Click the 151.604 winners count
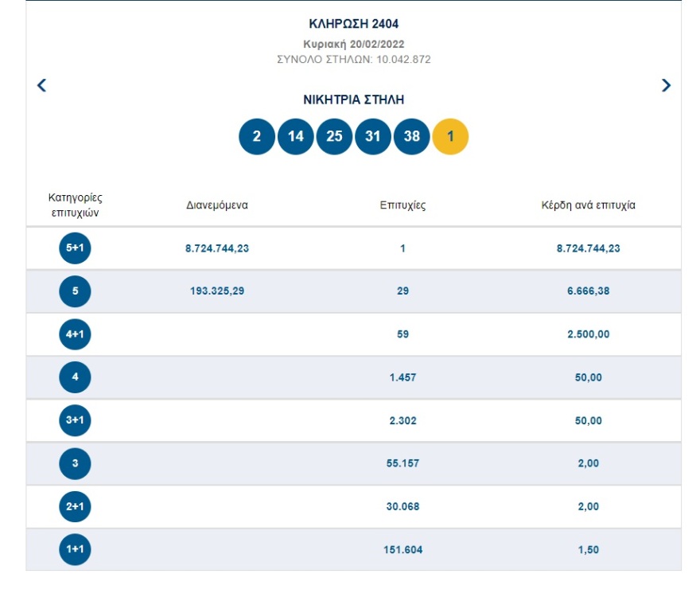Viewport: 700px width, 605px height. [x=402, y=549]
